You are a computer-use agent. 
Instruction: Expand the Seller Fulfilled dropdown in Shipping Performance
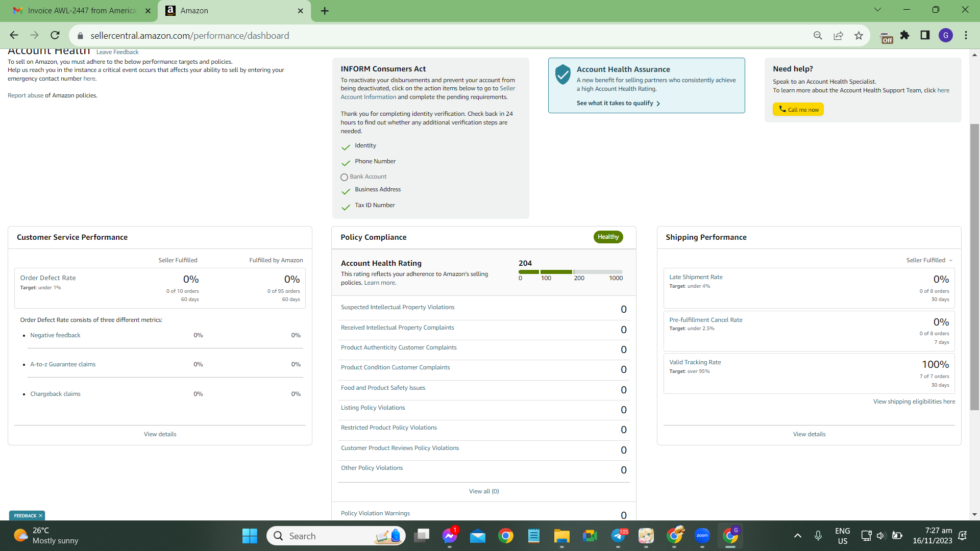(929, 260)
